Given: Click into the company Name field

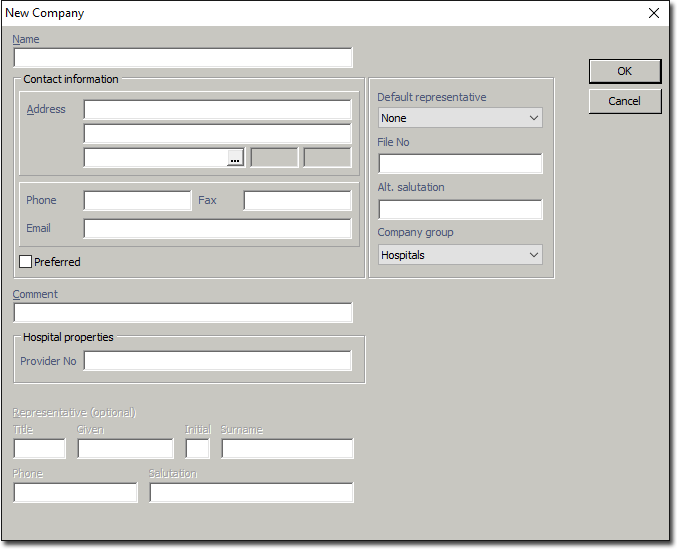Looking at the screenshot, I should 183,58.
